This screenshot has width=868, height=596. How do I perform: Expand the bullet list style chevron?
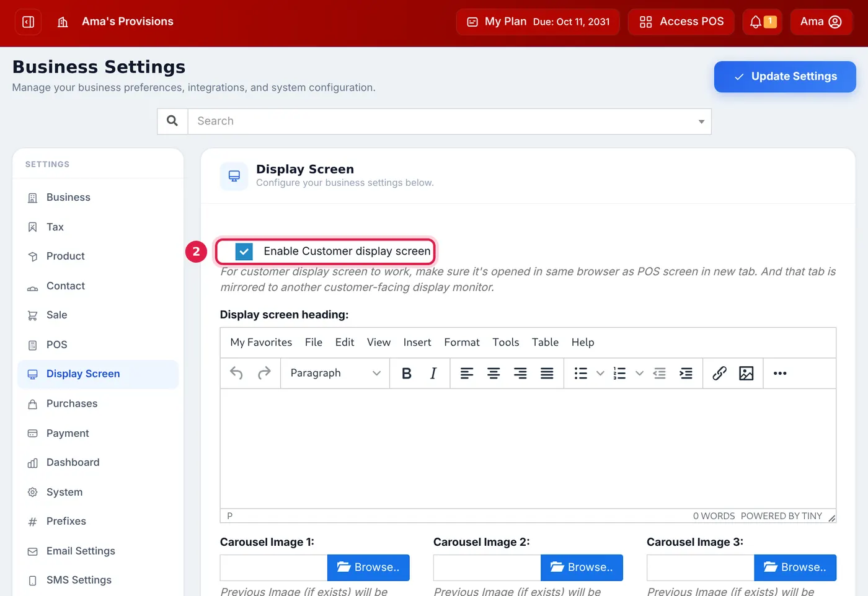click(x=600, y=373)
